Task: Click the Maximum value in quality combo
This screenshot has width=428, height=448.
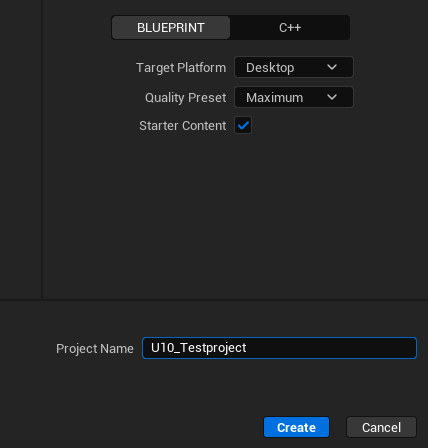Action: click(x=274, y=98)
